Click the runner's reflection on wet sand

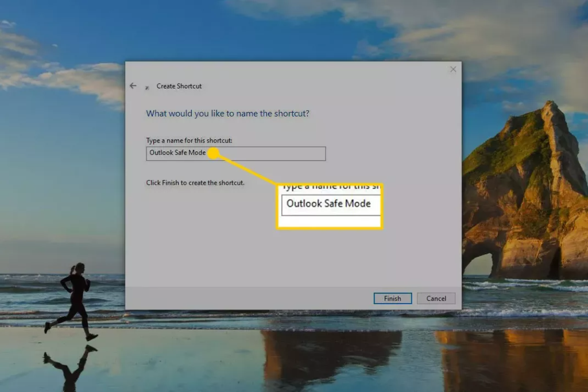point(70,367)
